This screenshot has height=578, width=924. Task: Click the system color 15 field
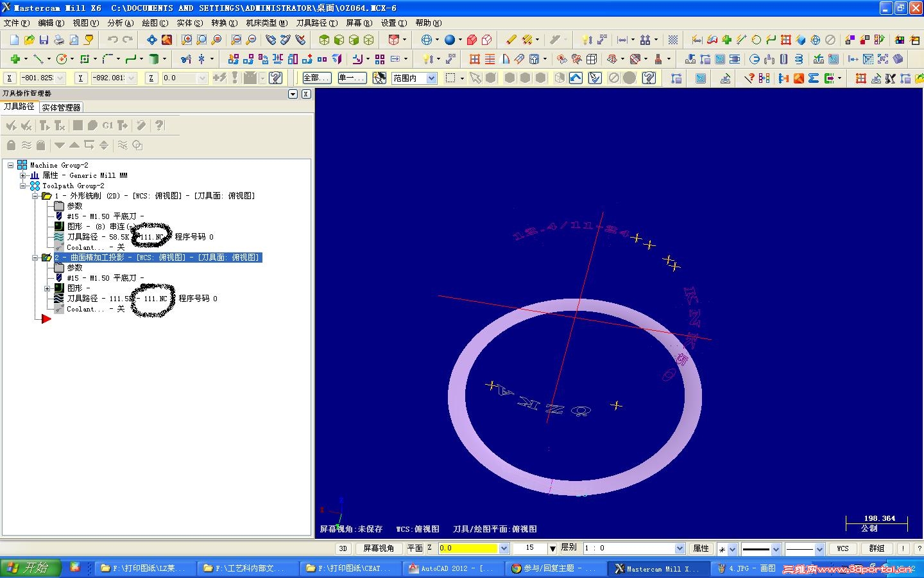click(529, 548)
